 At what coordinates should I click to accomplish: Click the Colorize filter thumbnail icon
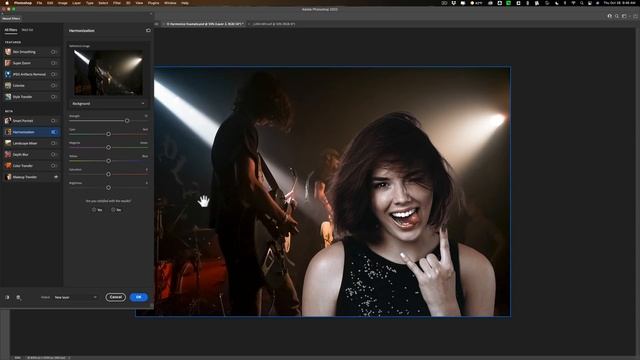coord(8,85)
